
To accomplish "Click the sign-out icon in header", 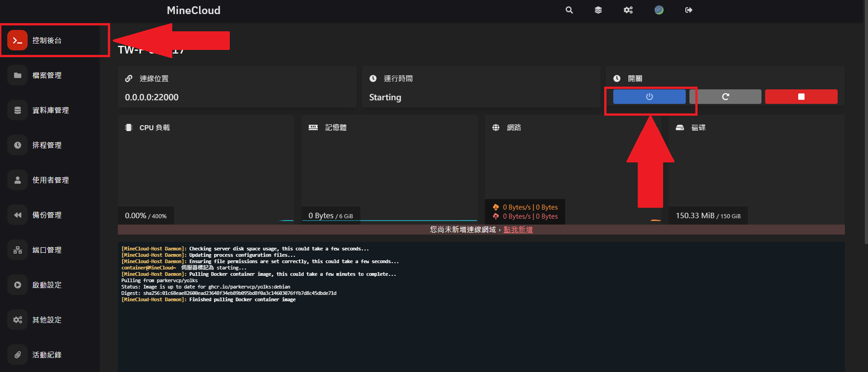I will pos(689,10).
